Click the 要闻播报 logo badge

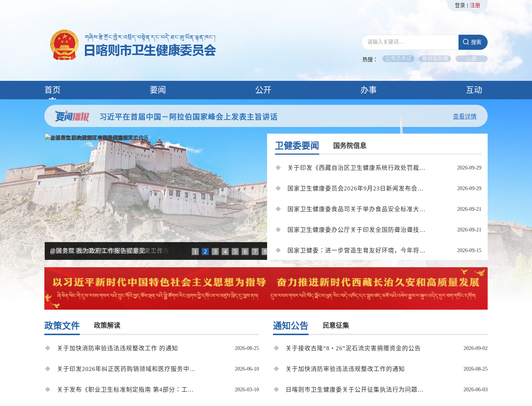coord(72,116)
